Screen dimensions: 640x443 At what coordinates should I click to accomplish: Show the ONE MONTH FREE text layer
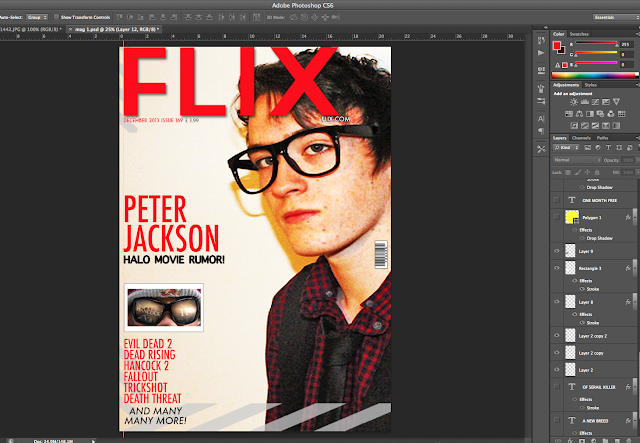(556, 200)
